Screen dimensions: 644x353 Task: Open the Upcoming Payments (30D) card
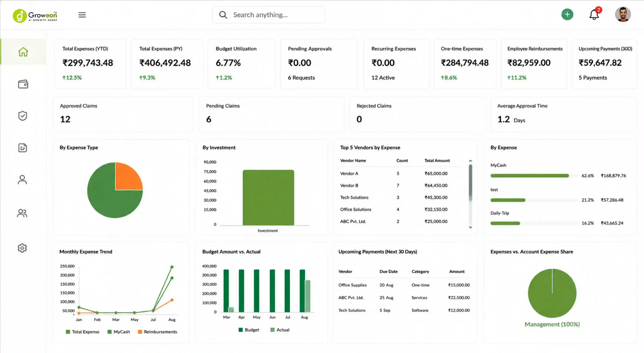604,64
